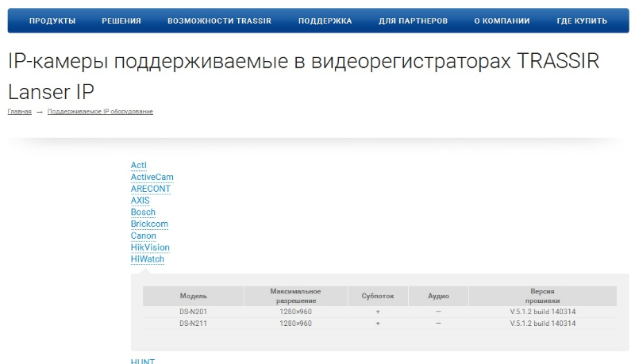Screen dimensions: 635x364
Task: Expand the Bosch brand section
Action: (143, 212)
